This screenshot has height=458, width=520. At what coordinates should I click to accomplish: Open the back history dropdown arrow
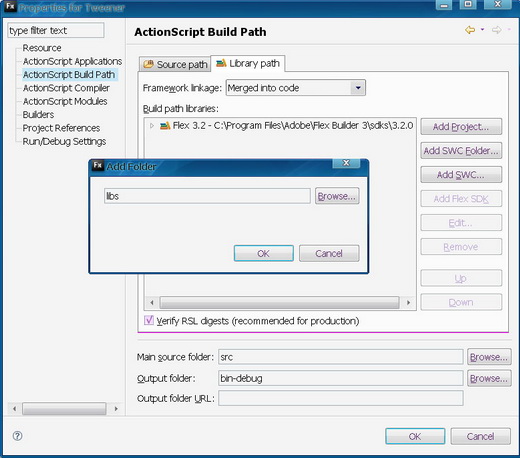[x=482, y=30]
